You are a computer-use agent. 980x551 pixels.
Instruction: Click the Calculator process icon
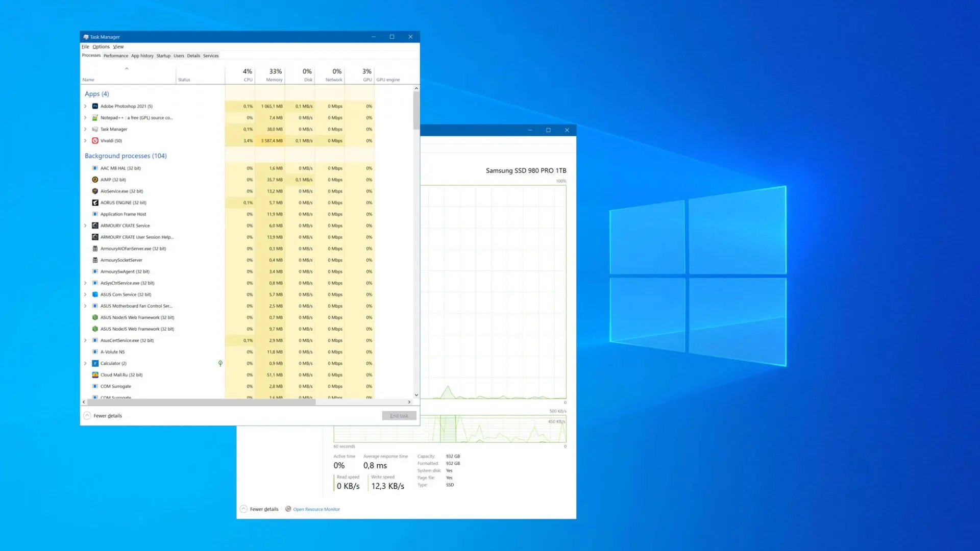(95, 363)
